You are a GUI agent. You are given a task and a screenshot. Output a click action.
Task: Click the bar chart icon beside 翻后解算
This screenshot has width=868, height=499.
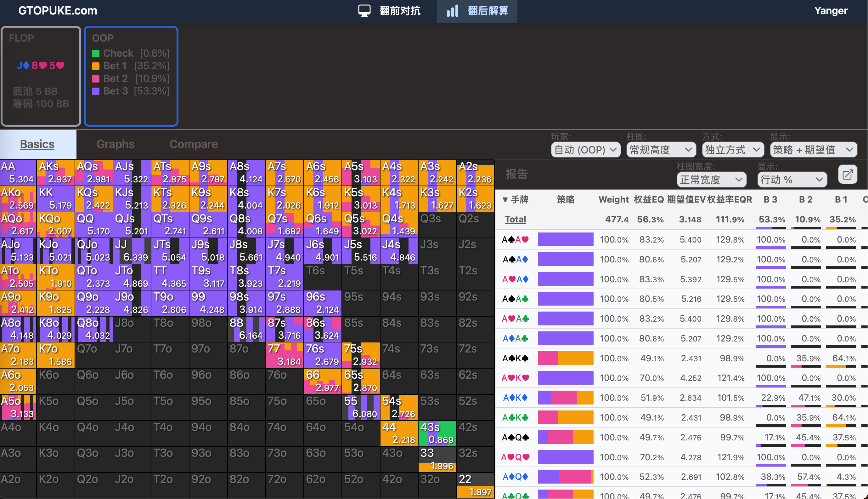point(453,11)
